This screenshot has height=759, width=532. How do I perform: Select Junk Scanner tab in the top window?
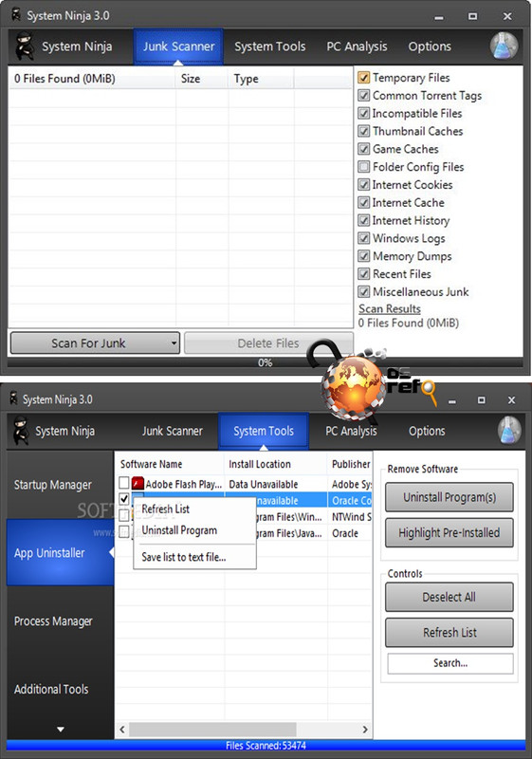(x=178, y=46)
